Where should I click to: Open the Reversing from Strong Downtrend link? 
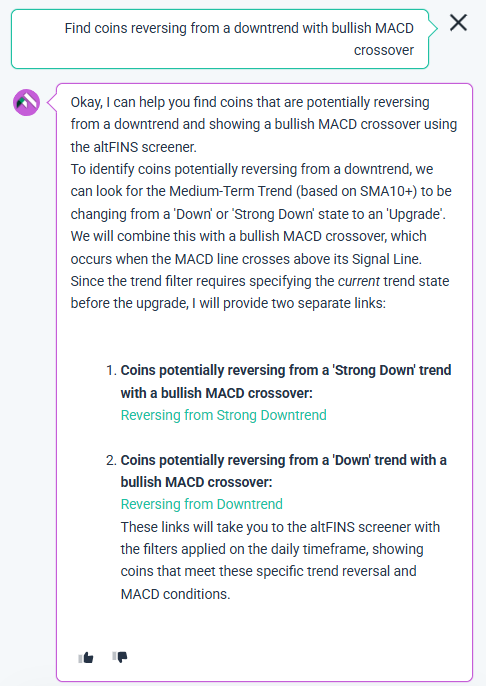[x=224, y=415]
